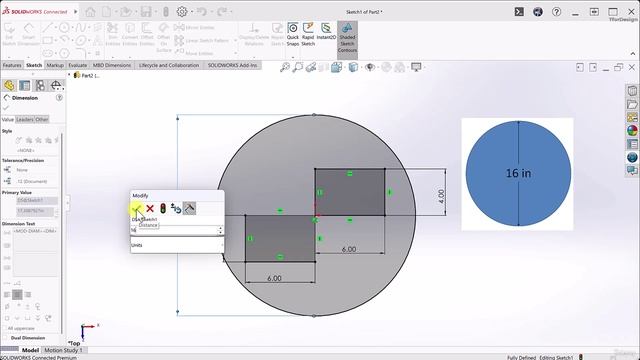Switch to the MBD Dimensions tab
Viewport: 640px width, 360px height.
point(112,65)
